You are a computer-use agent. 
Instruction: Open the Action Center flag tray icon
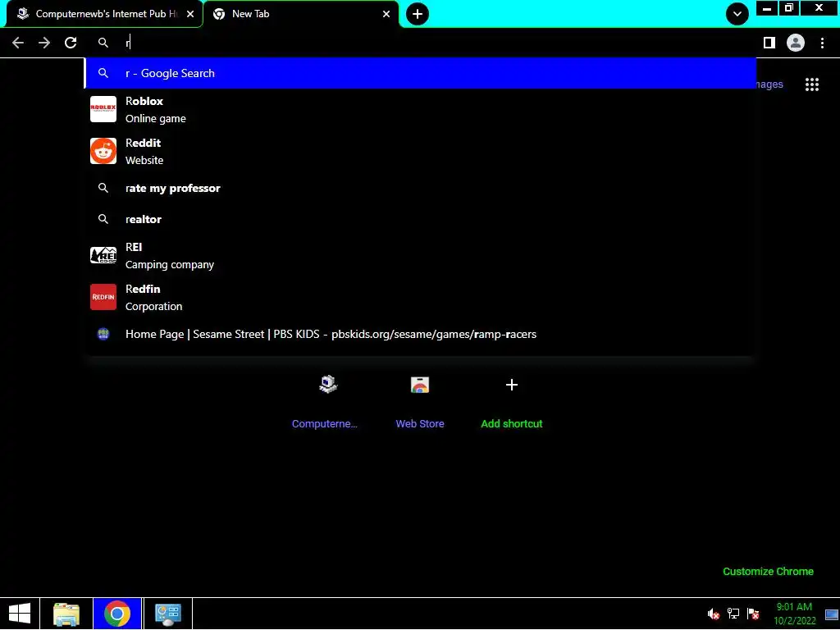point(753,614)
